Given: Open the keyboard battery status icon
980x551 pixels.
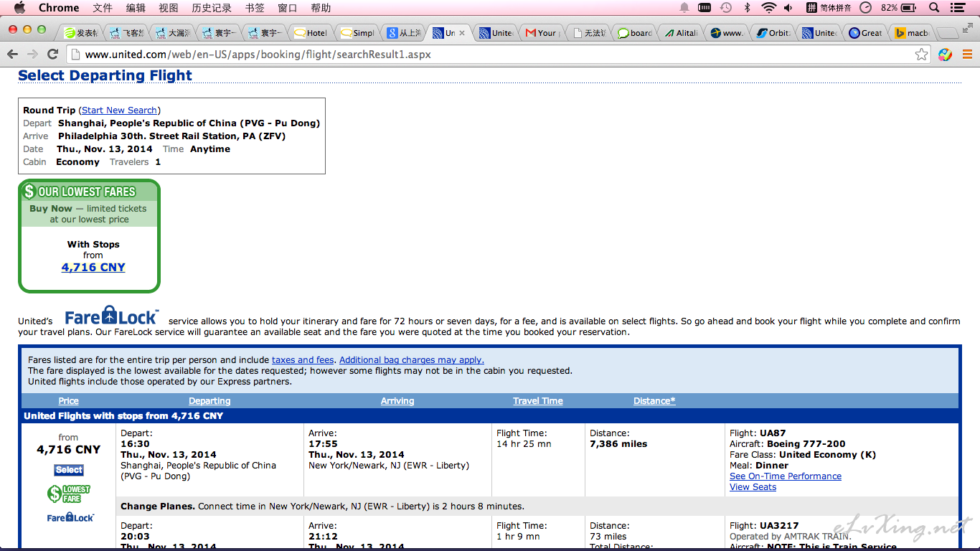Looking at the screenshot, I should [705, 8].
